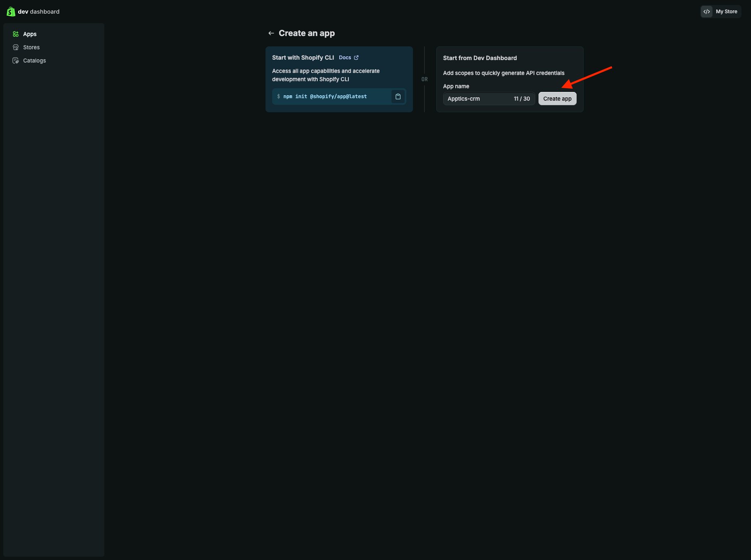Click the App name field label
The image size is (751, 560).
[456, 86]
